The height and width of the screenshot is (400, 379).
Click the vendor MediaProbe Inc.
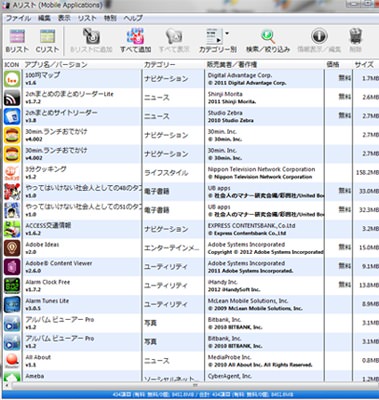click(x=229, y=357)
